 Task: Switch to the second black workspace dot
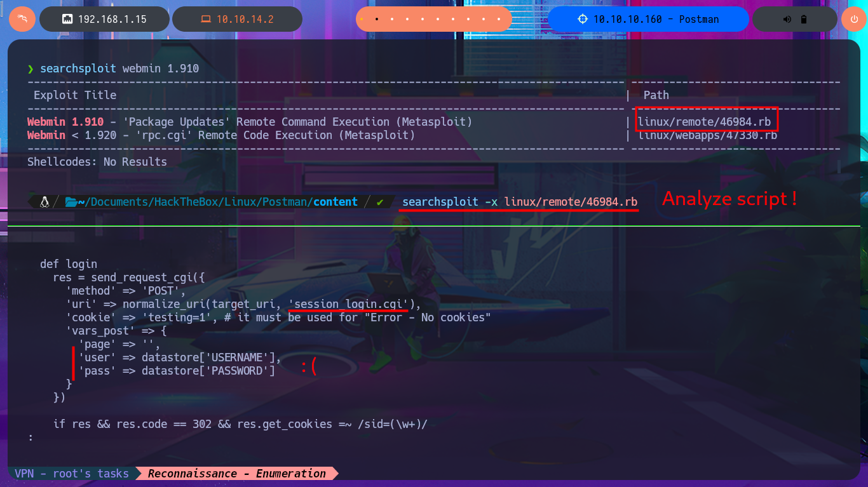tap(377, 19)
